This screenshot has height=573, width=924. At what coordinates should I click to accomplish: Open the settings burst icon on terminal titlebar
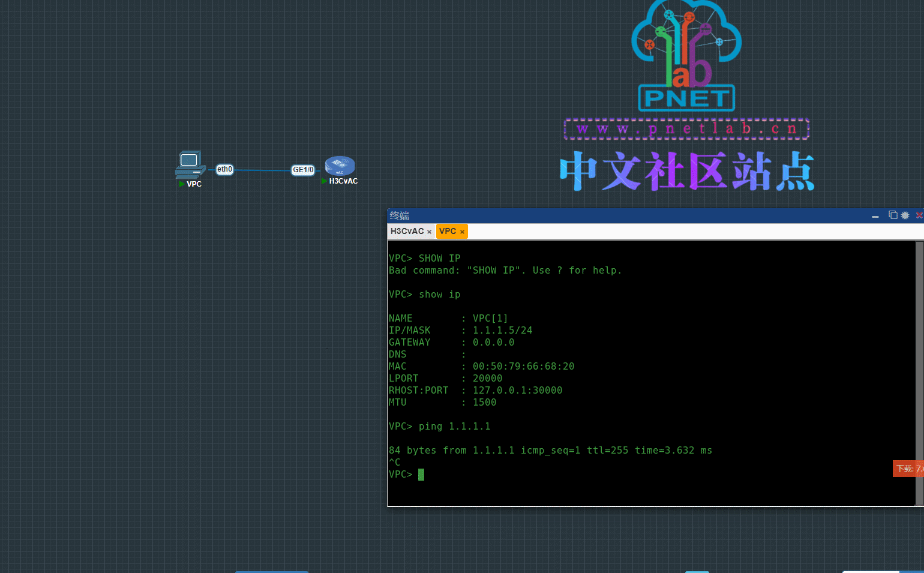[x=905, y=215]
